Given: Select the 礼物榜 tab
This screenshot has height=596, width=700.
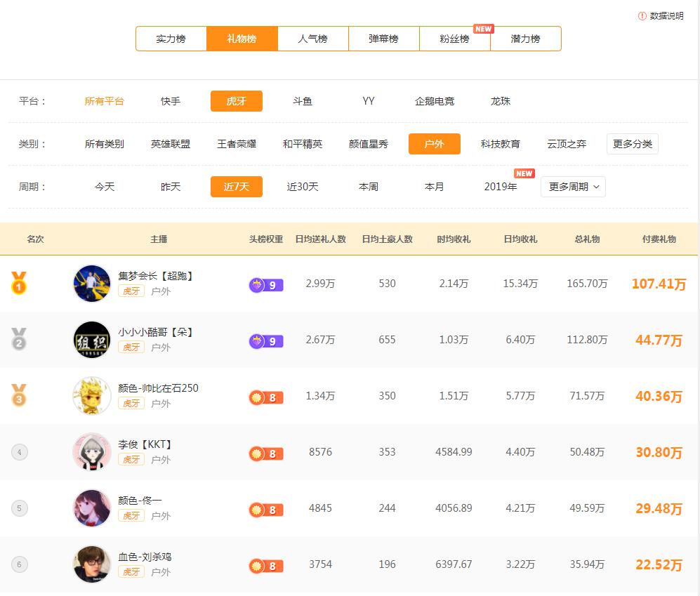Looking at the screenshot, I should pyautogui.click(x=242, y=39).
